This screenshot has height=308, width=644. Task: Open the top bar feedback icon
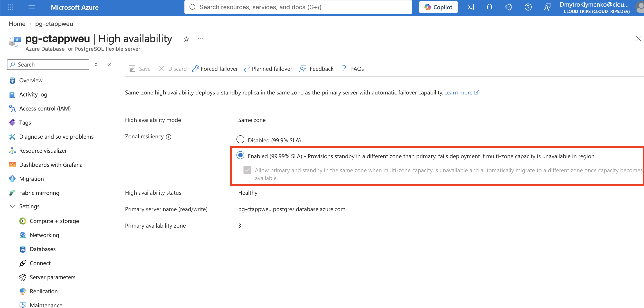click(547, 7)
